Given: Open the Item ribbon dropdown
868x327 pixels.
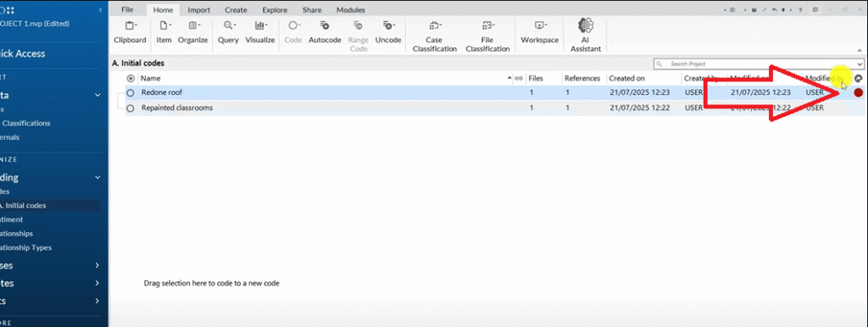Looking at the screenshot, I should pos(164,32).
